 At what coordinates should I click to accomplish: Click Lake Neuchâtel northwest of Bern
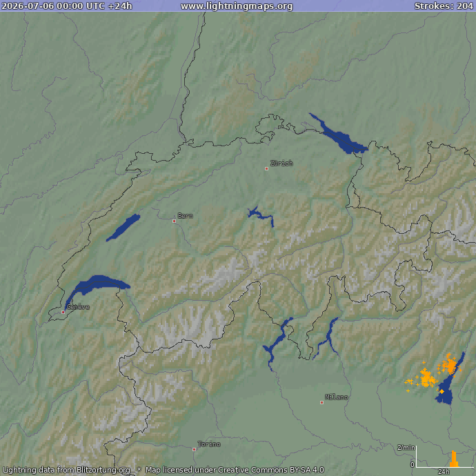(123, 227)
